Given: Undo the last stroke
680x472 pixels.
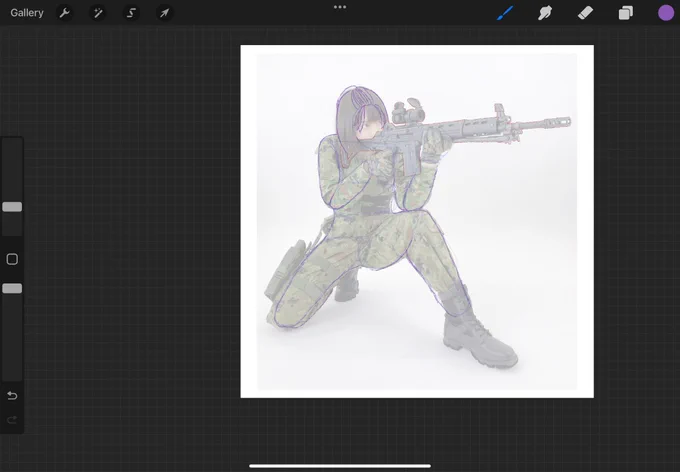Looking at the screenshot, I should 12,396.
